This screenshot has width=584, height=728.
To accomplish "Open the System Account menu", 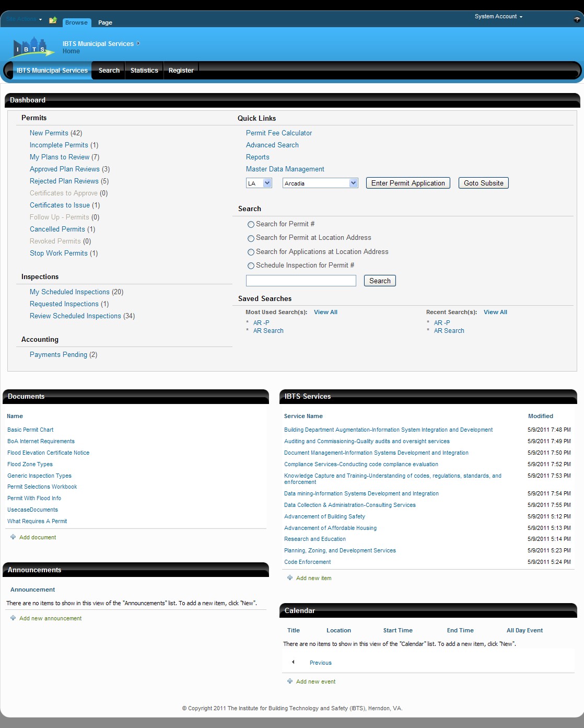I will pyautogui.click(x=498, y=17).
